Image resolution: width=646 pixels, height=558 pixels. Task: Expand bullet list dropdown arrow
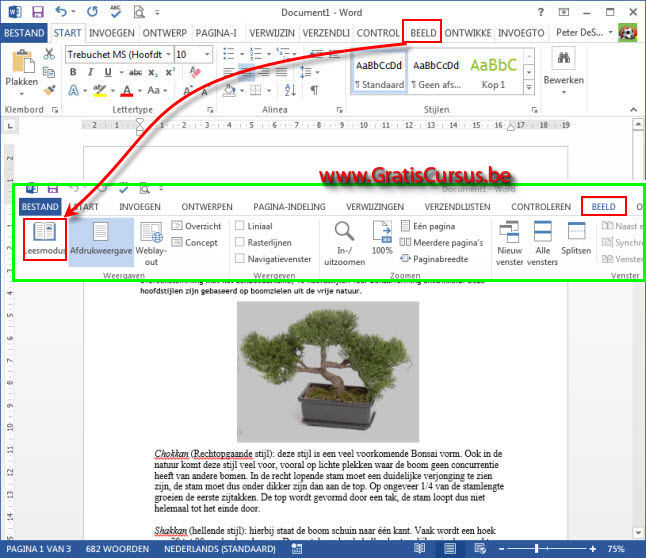[x=241, y=54]
